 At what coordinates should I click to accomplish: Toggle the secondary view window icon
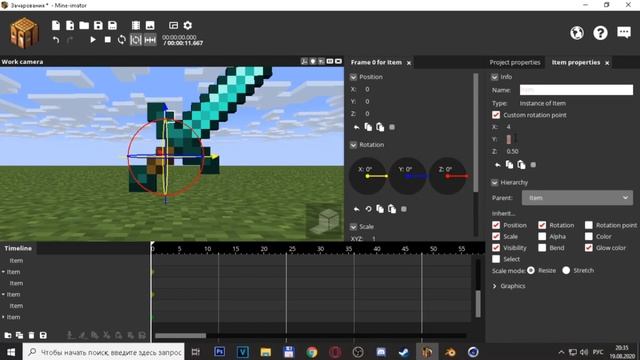coord(173,25)
